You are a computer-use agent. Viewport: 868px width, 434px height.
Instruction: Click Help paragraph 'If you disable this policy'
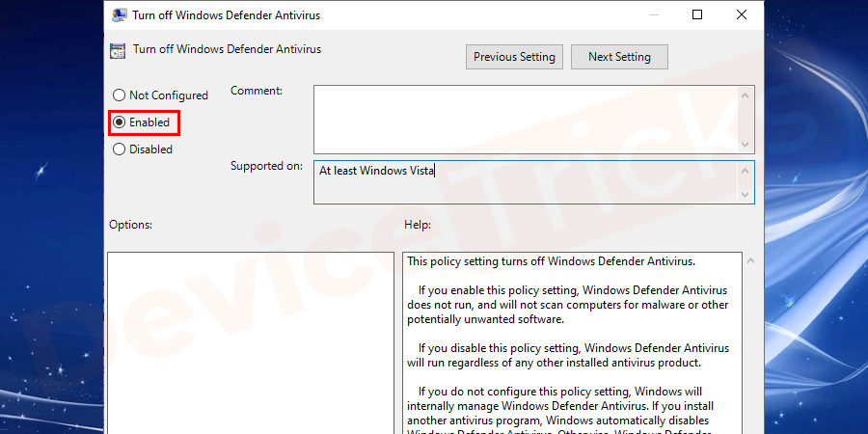tap(568, 355)
